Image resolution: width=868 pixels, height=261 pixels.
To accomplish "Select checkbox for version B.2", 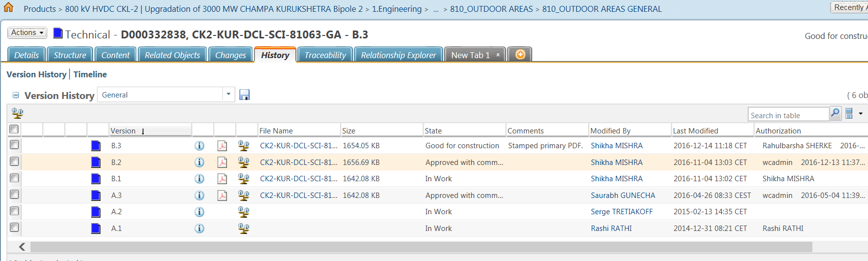I will click(14, 162).
